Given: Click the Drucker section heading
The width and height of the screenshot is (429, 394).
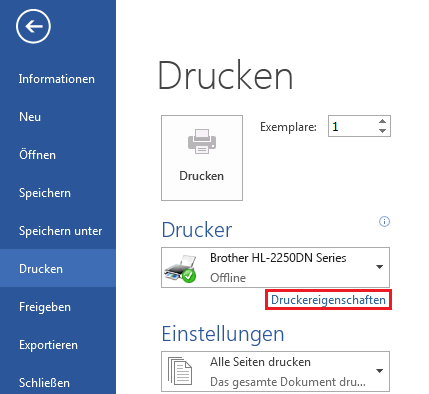Looking at the screenshot, I should tap(197, 230).
